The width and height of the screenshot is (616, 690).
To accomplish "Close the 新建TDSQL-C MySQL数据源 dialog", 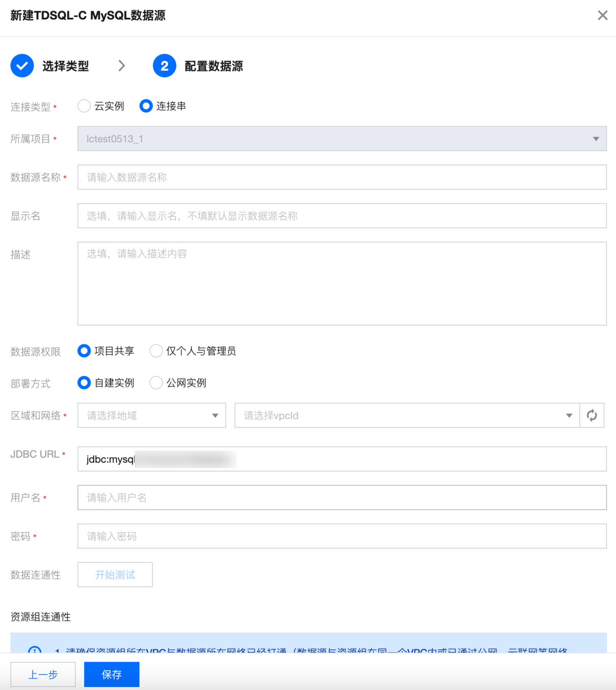I will [x=602, y=15].
